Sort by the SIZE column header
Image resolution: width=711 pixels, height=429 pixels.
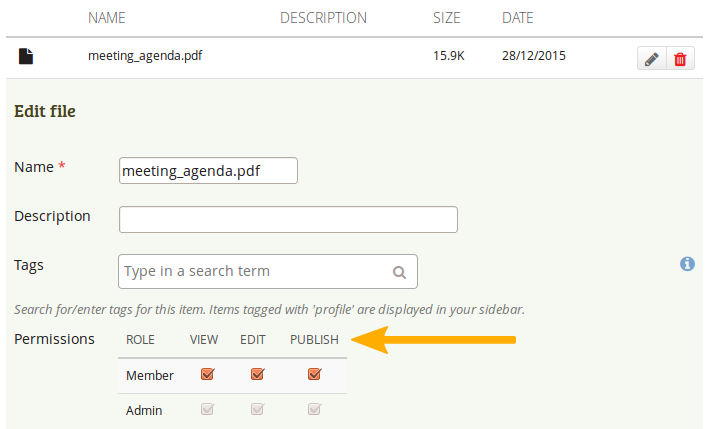tap(448, 18)
